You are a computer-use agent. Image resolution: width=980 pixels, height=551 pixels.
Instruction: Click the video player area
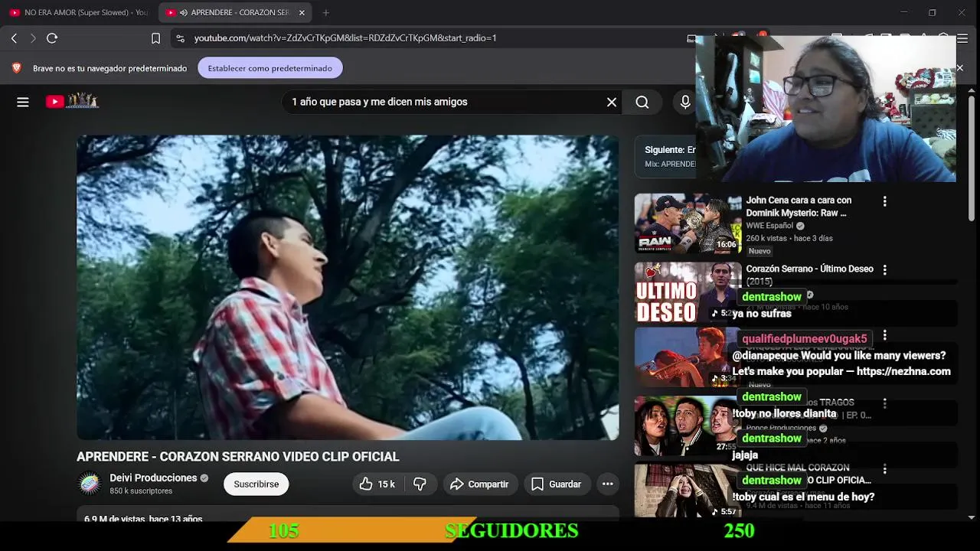348,287
